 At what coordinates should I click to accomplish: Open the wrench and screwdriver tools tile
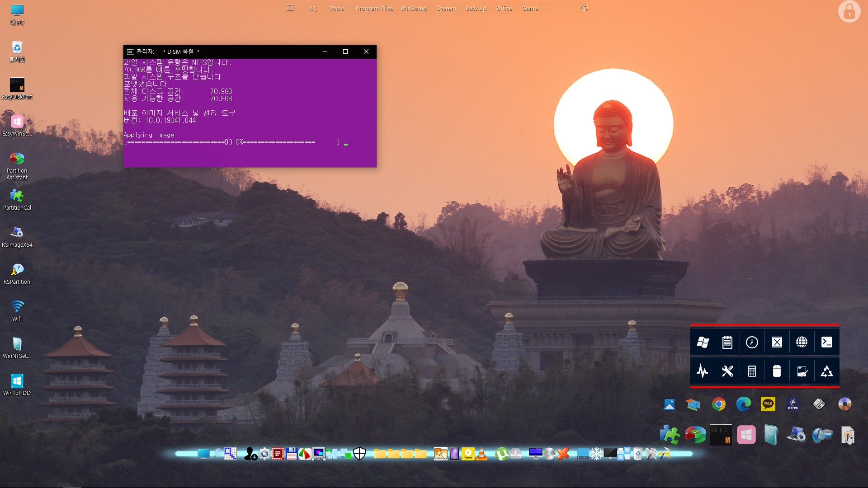coord(727,371)
